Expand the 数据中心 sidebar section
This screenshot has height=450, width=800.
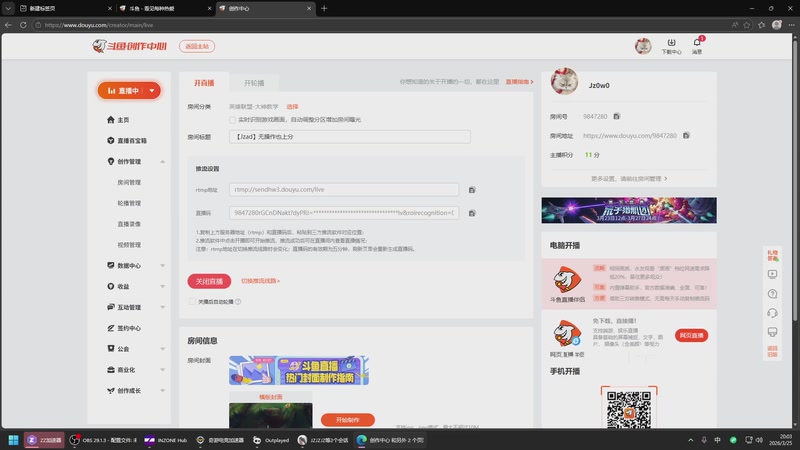tap(163, 266)
